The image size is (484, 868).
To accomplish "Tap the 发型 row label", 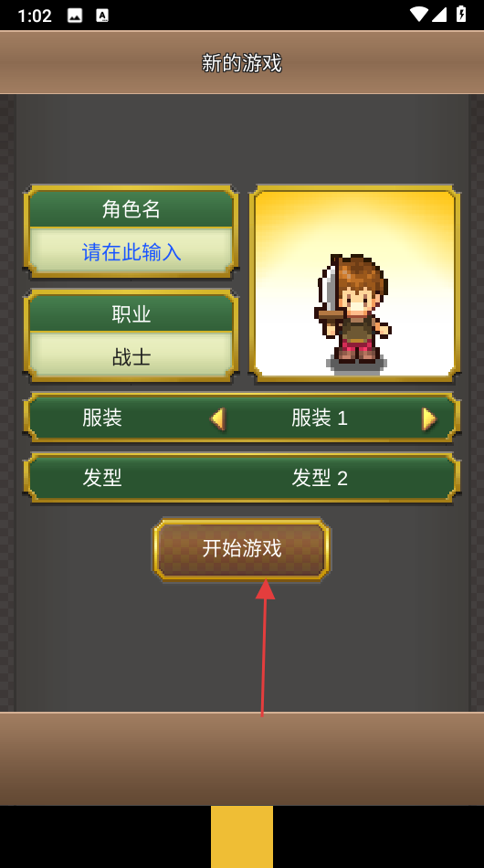I will 102,477.
